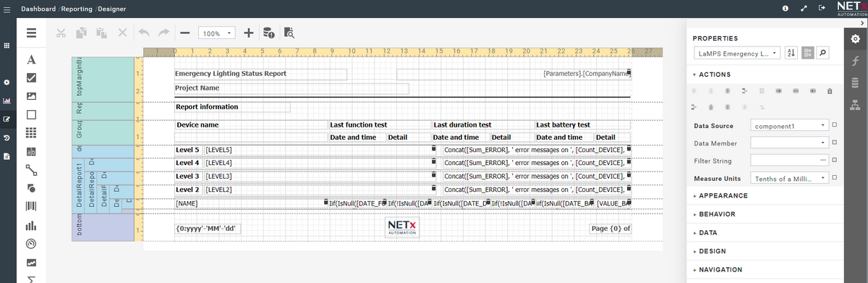Select the Table control tool
The height and width of the screenshot is (283, 868).
tap(32, 133)
